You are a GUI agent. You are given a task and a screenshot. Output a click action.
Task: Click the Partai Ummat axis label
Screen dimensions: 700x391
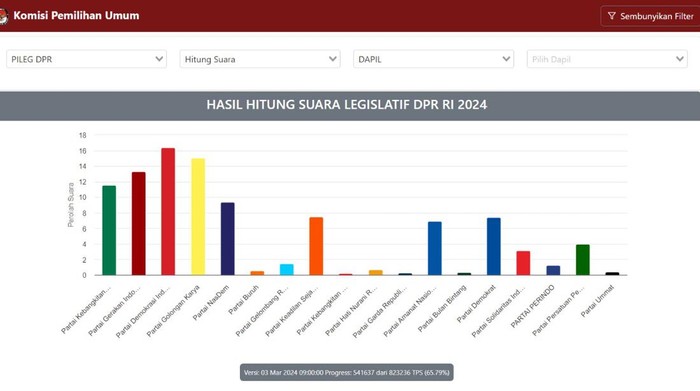[597, 301]
